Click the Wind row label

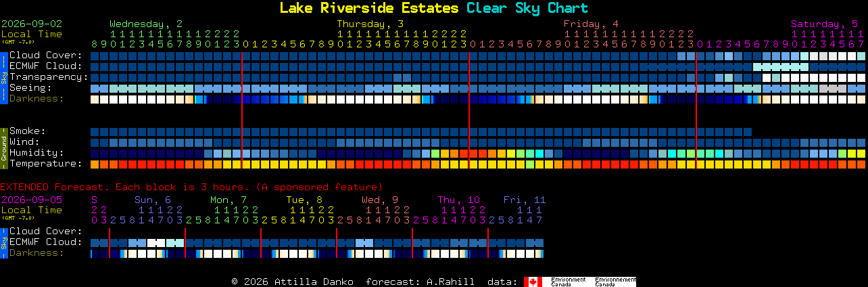click(24, 142)
